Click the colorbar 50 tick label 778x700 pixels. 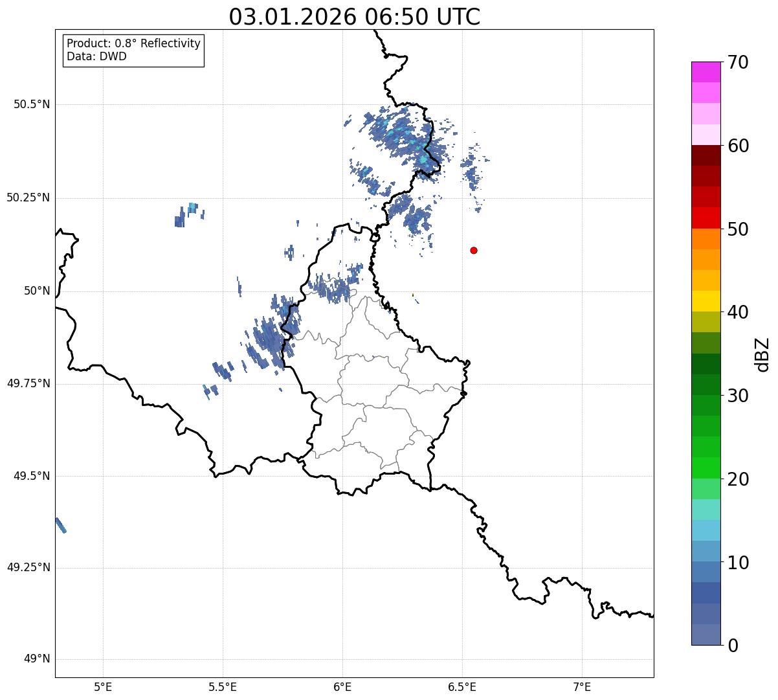(737, 229)
